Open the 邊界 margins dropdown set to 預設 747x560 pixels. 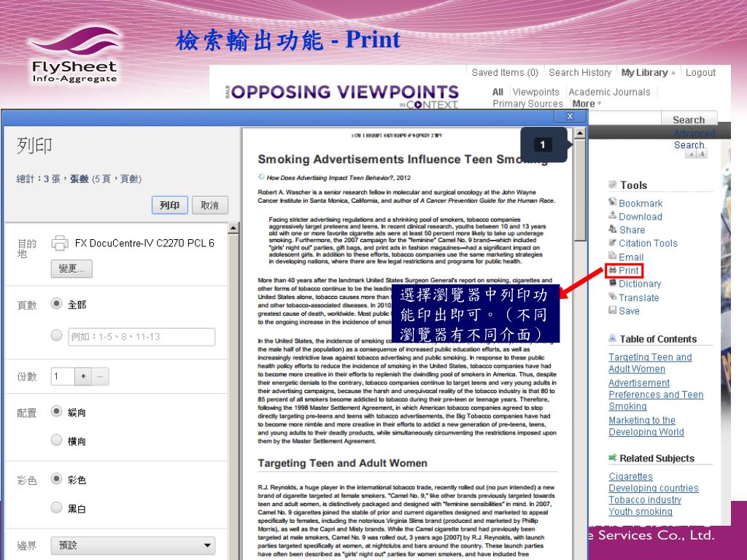[133, 545]
